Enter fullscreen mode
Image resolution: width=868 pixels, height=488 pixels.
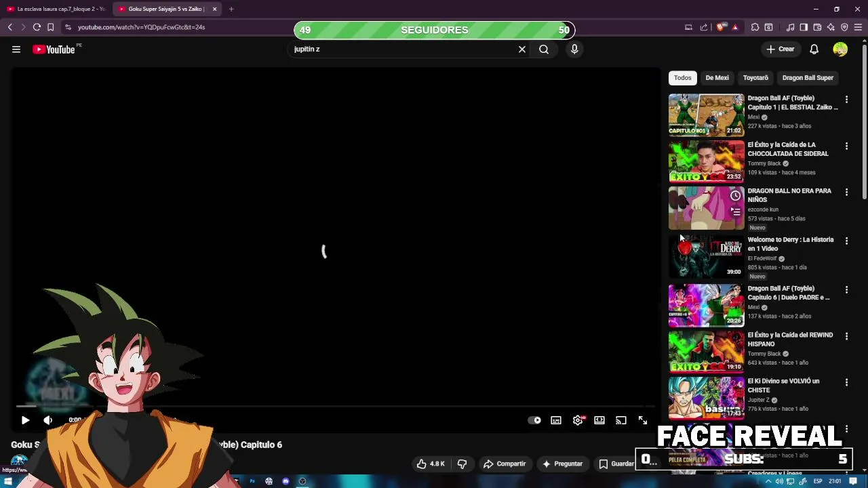[x=643, y=420]
